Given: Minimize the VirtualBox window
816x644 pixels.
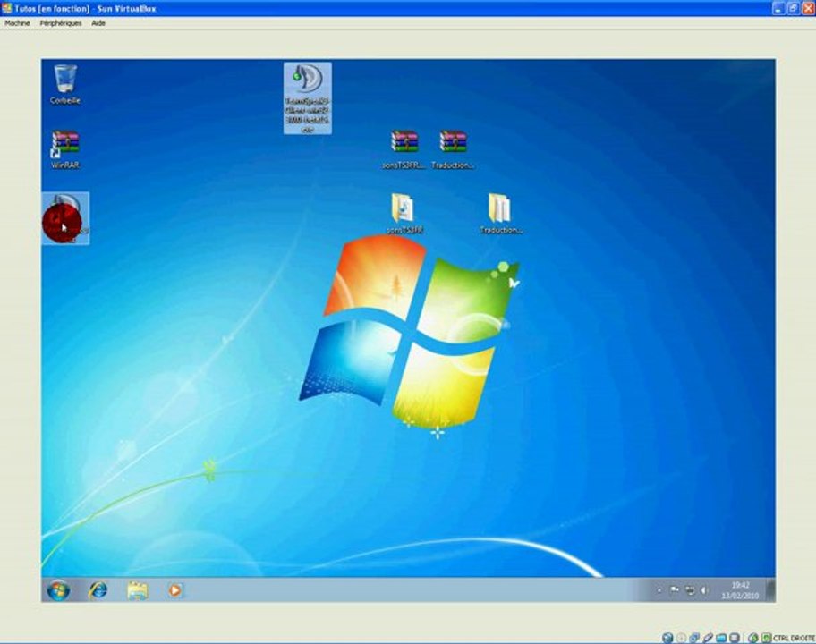Looking at the screenshot, I should 778,8.
